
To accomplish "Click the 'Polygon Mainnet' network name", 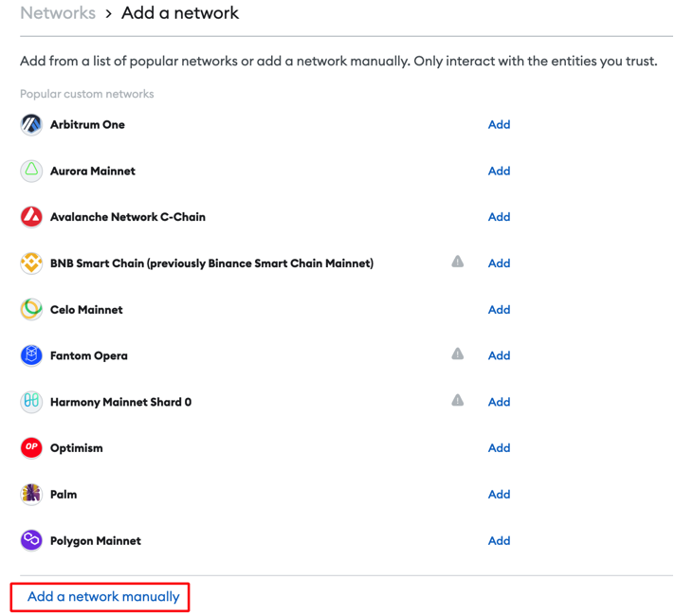I will tap(96, 541).
